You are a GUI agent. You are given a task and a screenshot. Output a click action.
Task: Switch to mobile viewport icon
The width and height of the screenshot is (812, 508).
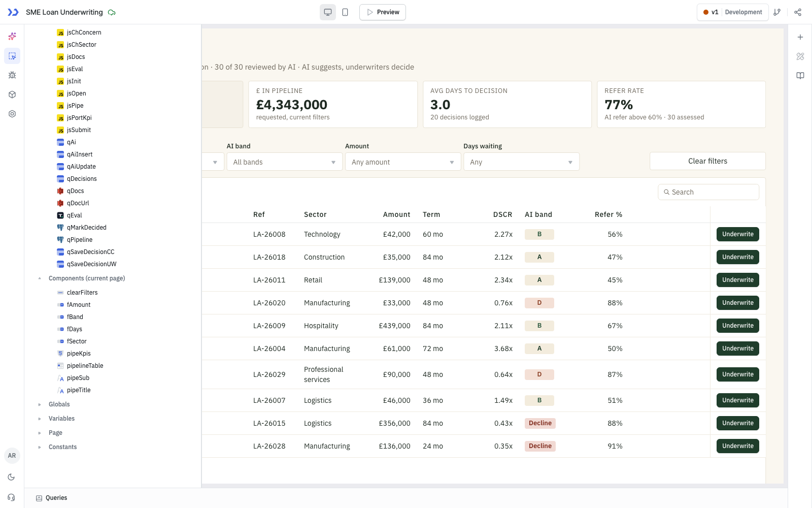pyautogui.click(x=345, y=12)
